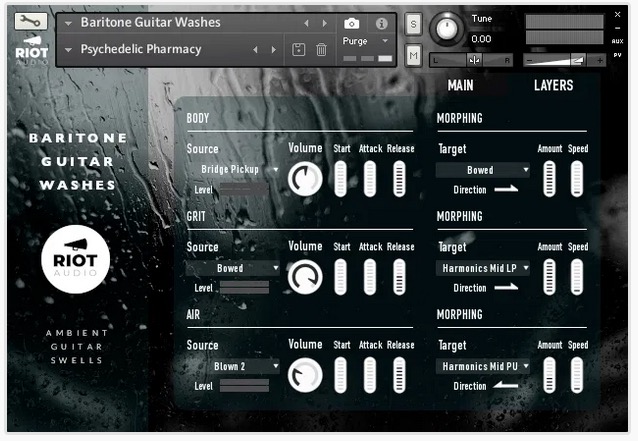The height and width of the screenshot is (441, 638).
Task: Toggle the AIR morphing Direction arrow
Action: (506, 385)
